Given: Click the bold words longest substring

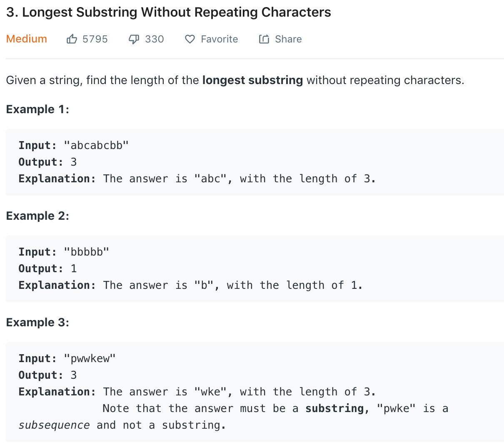Looking at the screenshot, I should 252,80.
